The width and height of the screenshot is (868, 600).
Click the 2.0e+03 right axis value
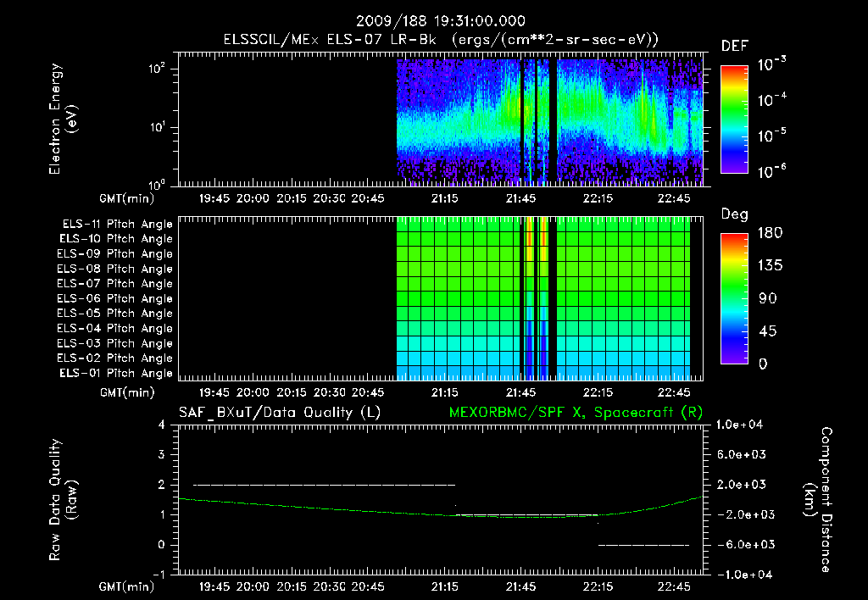click(x=741, y=485)
